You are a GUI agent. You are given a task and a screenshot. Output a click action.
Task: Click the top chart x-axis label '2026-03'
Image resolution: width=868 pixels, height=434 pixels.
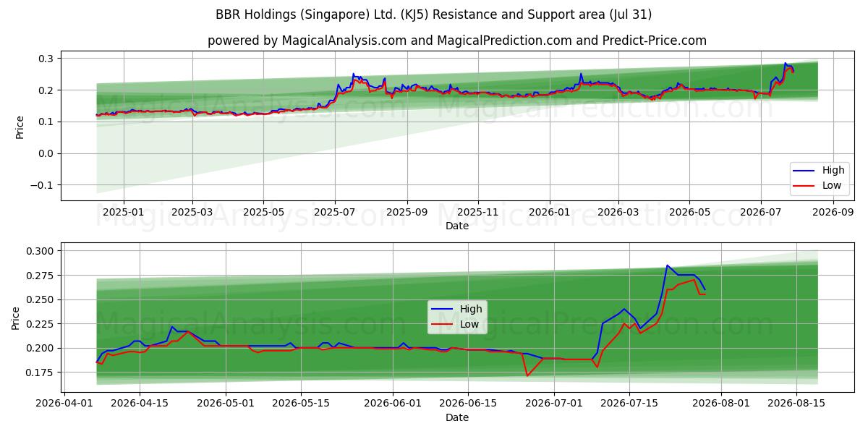click(618, 212)
